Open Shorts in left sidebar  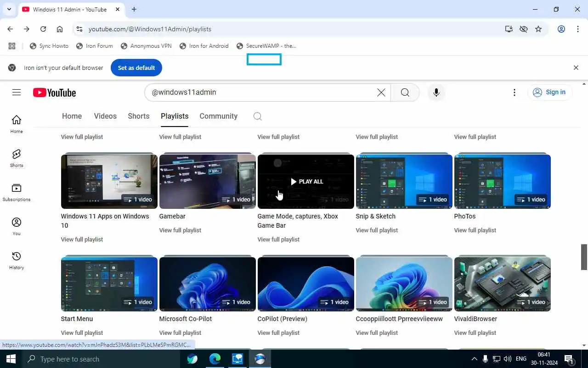click(x=17, y=158)
